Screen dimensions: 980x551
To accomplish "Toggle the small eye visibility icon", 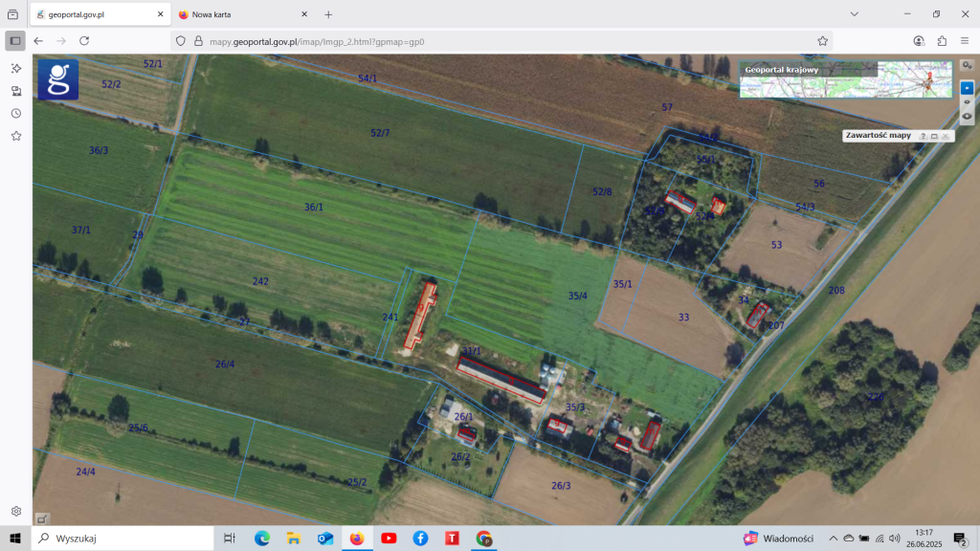I will click(x=967, y=101).
